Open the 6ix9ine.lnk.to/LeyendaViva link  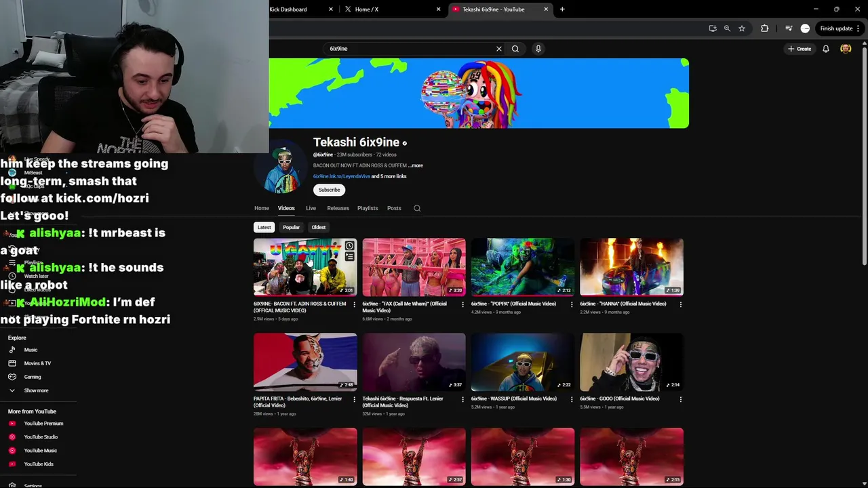click(x=342, y=176)
